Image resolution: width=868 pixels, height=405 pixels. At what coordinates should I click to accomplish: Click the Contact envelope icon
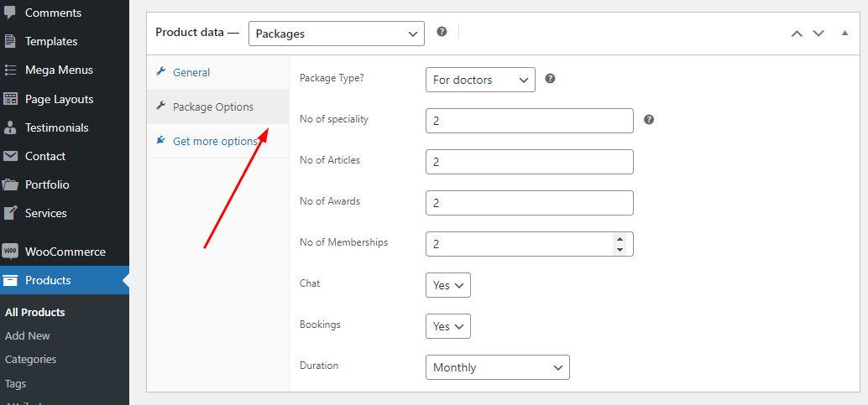[10, 156]
